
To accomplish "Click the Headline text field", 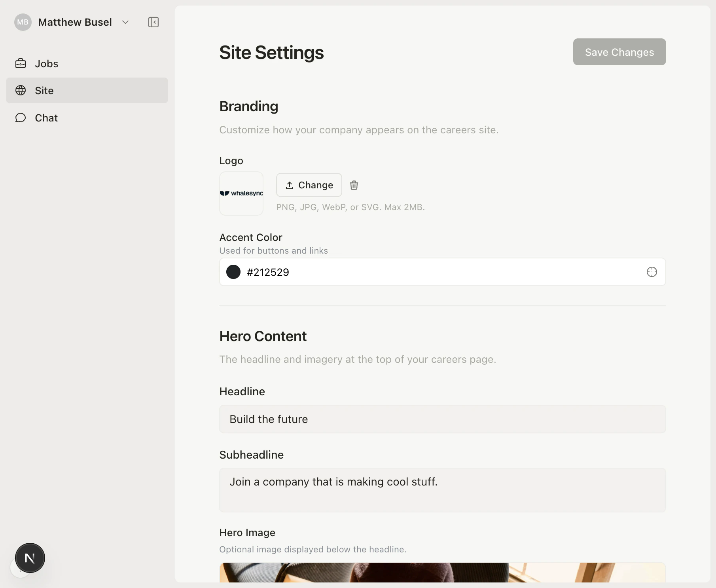I will [x=442, y=419].
